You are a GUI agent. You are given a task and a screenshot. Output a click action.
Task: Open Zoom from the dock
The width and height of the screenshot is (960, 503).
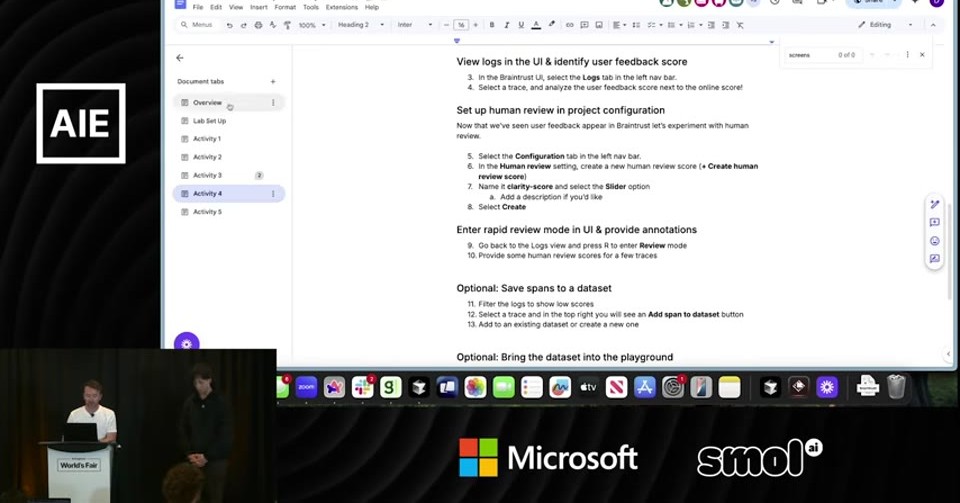306,387
